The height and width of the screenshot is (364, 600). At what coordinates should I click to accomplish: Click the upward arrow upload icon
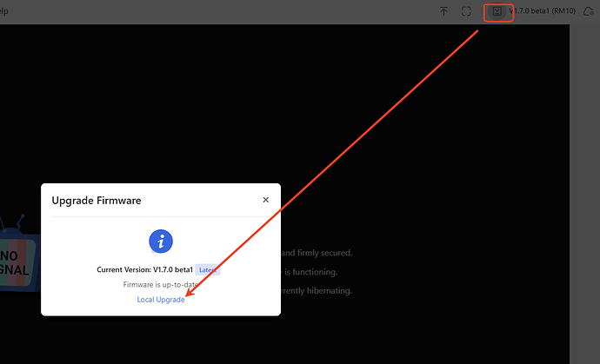pyautogui.click(x=443, y=12)
